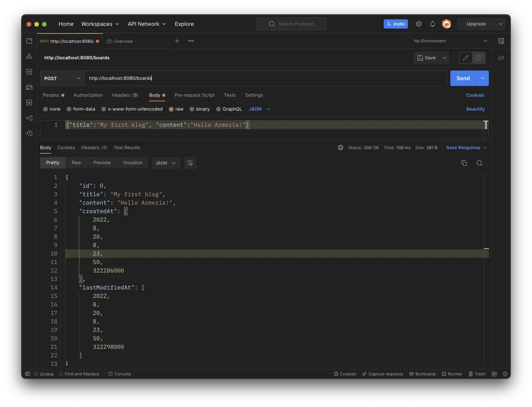
Task: Open Monitors sidebar icon
Action: tap(29, 103)
